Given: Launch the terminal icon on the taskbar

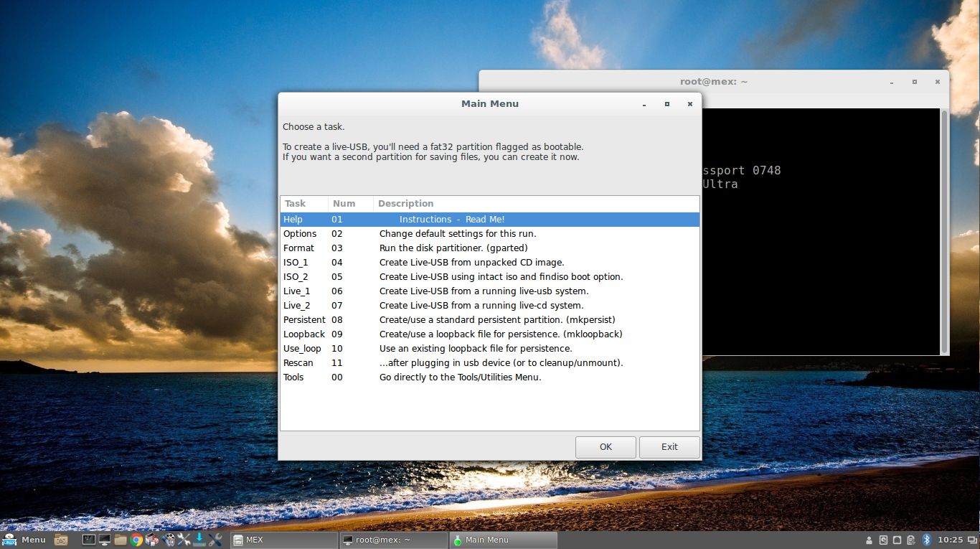Looking at the screenshot, I should (88, 540).
